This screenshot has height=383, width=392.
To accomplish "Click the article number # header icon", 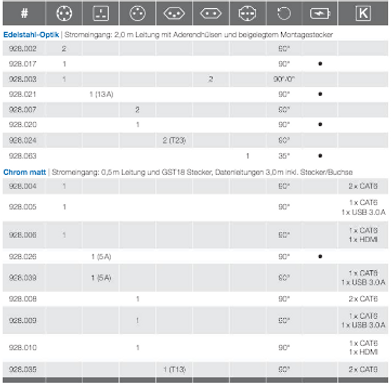I will pyautogui.click(x=24, y=13).
